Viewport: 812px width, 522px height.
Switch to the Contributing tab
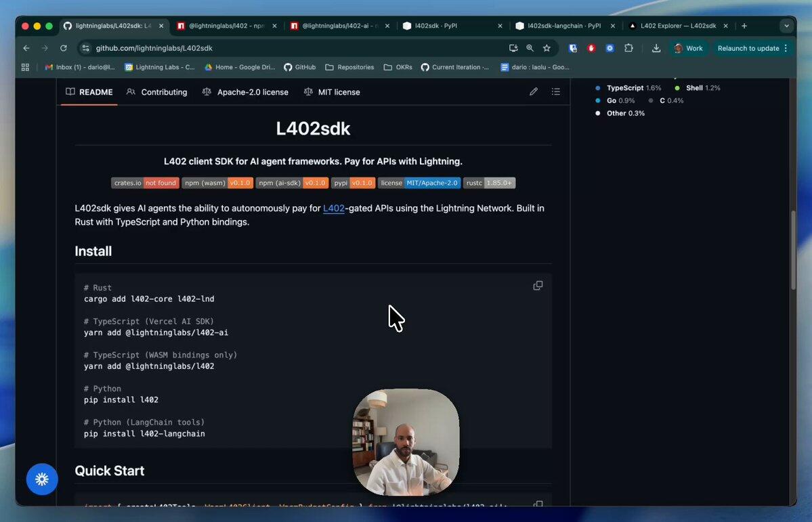(x=164, y=91)
